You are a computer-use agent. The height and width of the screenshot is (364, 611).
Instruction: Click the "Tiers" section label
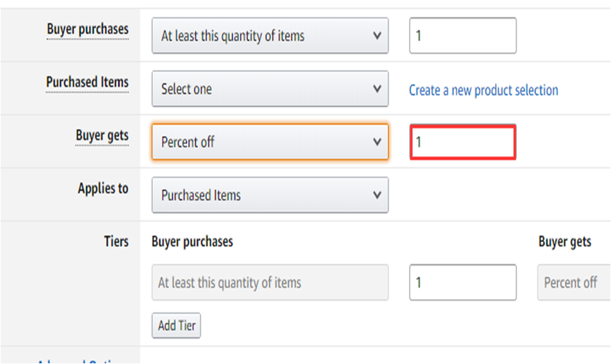click(x=116, y=241)
